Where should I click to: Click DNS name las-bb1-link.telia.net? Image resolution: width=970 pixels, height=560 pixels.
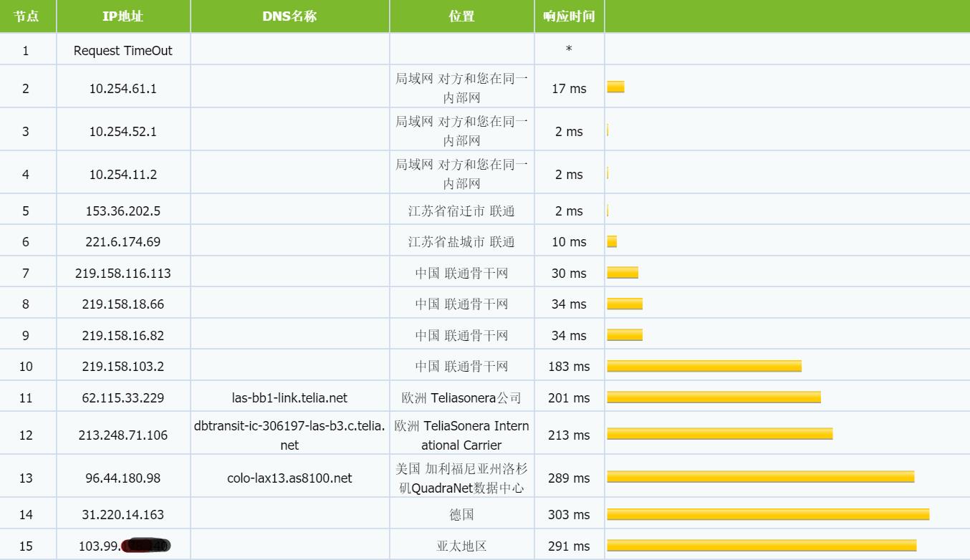coord(289,398)
